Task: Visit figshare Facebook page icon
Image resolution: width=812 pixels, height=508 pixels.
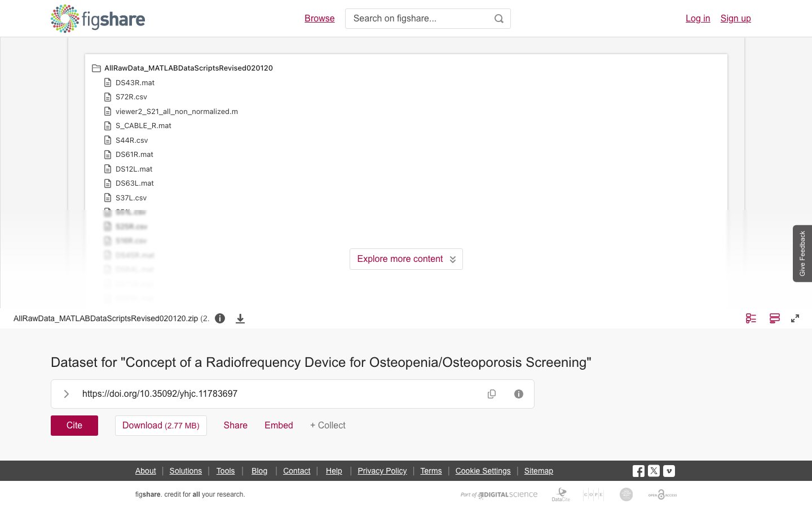Action: (638, 471)
